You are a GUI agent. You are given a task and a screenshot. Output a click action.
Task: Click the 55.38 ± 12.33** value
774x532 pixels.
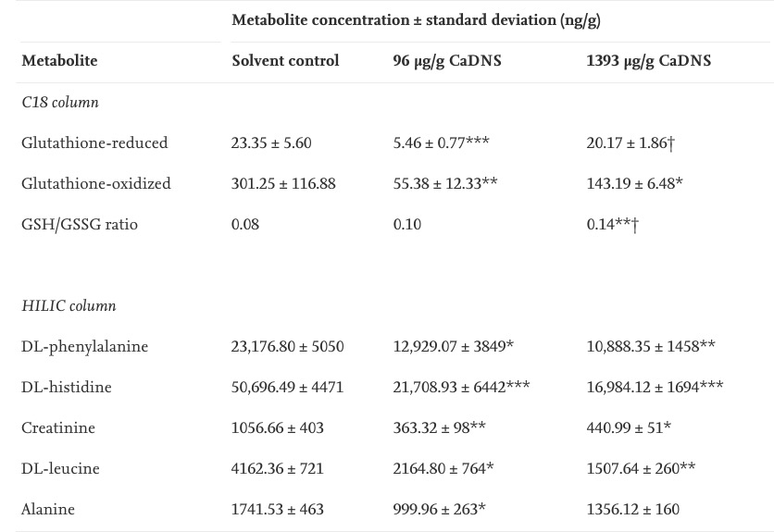pos(445,184)
